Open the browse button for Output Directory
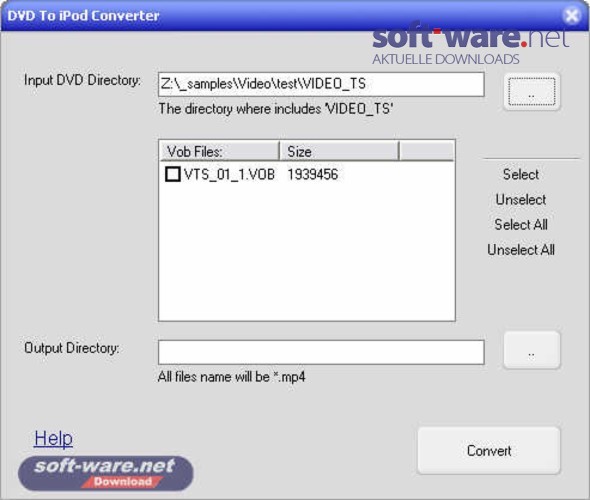Viewport: 590px width, 500px height. point(532,350)
